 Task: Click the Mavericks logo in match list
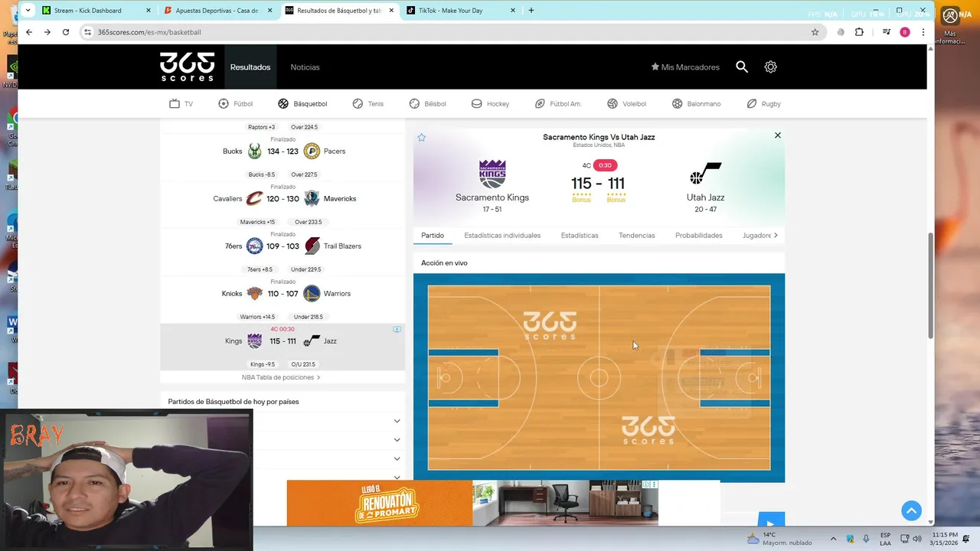pos(312,199)
